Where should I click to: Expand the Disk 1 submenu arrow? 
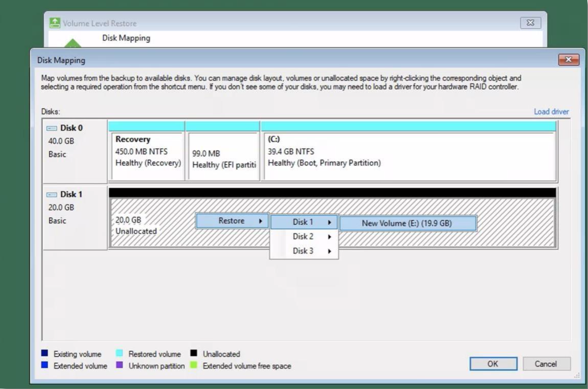tap(329, 222)
